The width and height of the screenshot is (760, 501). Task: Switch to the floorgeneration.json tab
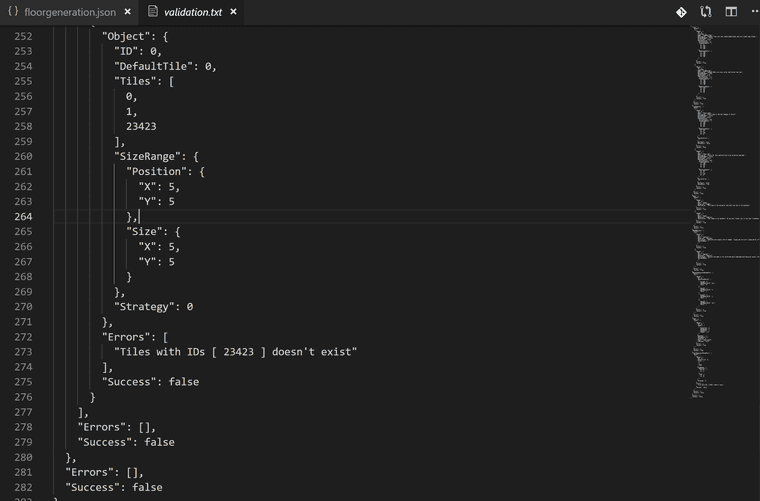[x=69, y=13]
